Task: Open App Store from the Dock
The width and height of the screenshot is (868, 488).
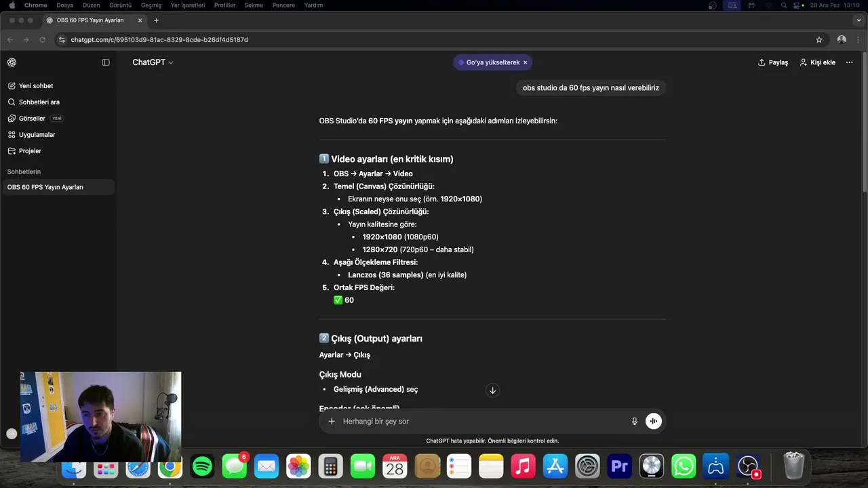Action: click(555, 466)
